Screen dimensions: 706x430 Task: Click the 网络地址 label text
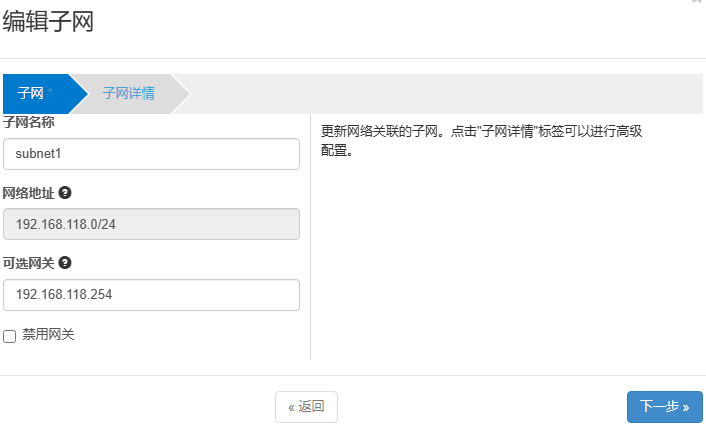click(x=28, y=192)
